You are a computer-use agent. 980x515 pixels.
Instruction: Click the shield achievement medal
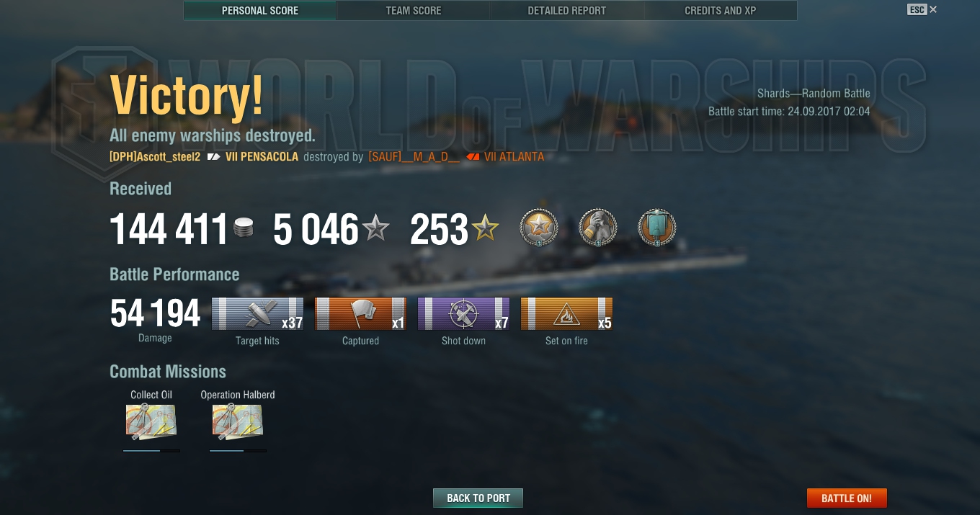point(657,228)
